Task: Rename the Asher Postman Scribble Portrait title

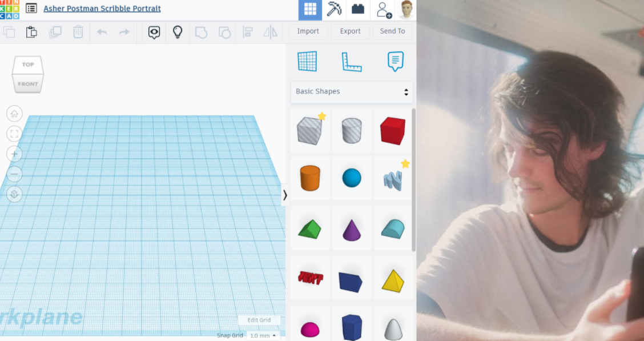Action: (102, 9)
